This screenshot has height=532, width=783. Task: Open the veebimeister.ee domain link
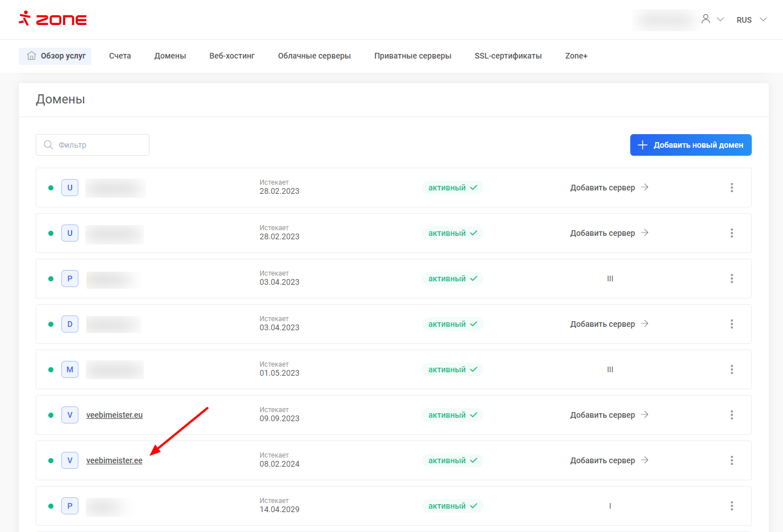click(114, 460)
